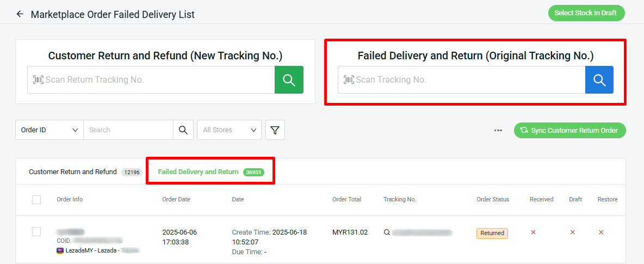Tick checkbox of the first order row
The image size is (644, 264).
point(36,231)
